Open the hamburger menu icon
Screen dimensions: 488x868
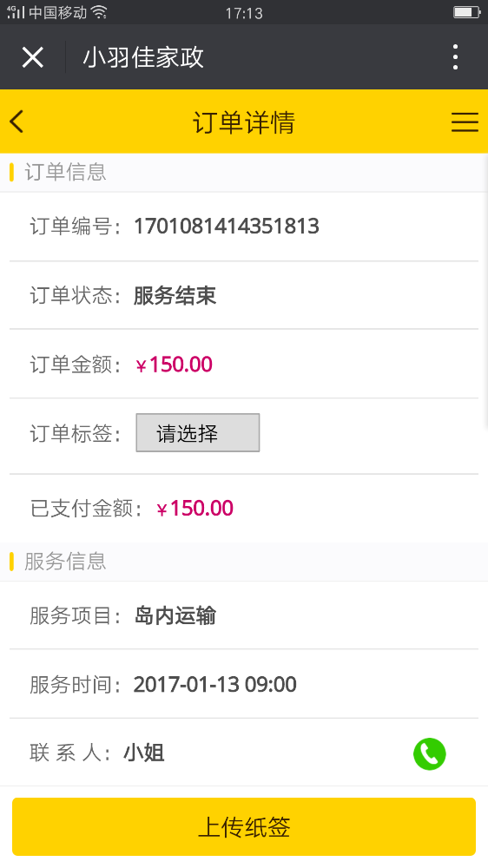coord(465,122)
